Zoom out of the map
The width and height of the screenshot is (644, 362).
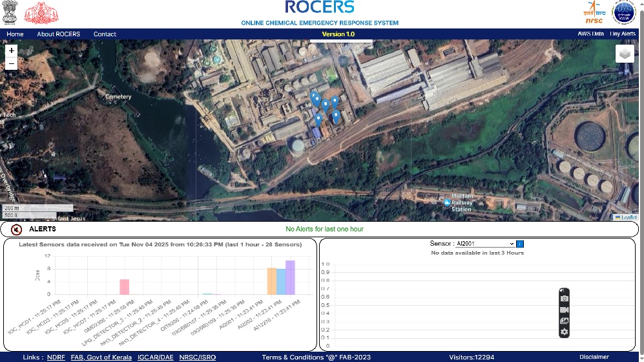pyautogui.click(x=12, y=64)
